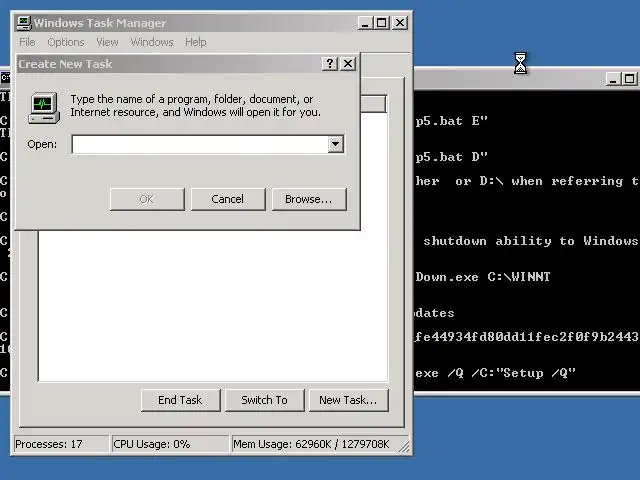This screenshot has height=480, width=640.
Task: Open the Help menu in Task Manager
Action: pyautogui.click(x=196, y=42)
